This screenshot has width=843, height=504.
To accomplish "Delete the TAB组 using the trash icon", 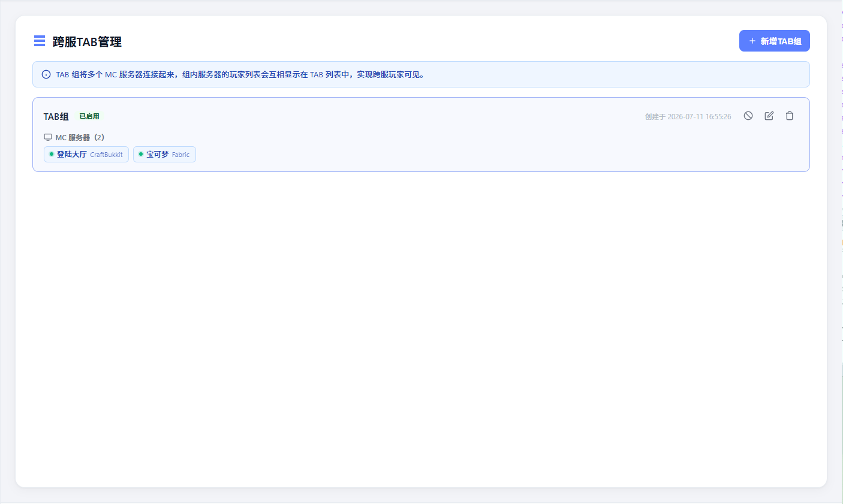I will tap(790, 116).
